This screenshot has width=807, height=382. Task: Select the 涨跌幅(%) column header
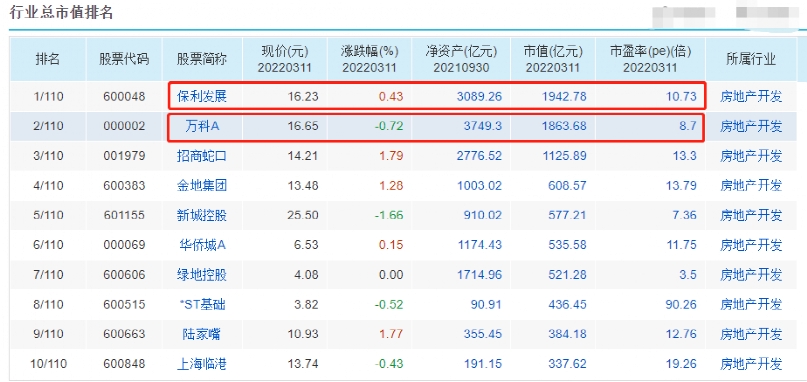(370, 59)
